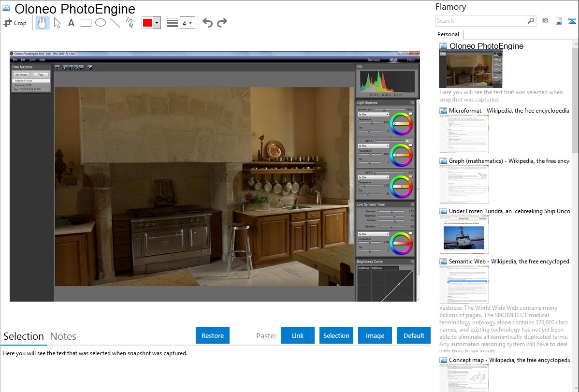Screen dimensions: 579x392
Task: Pick the ellipse shape tool
Action: 101,23
